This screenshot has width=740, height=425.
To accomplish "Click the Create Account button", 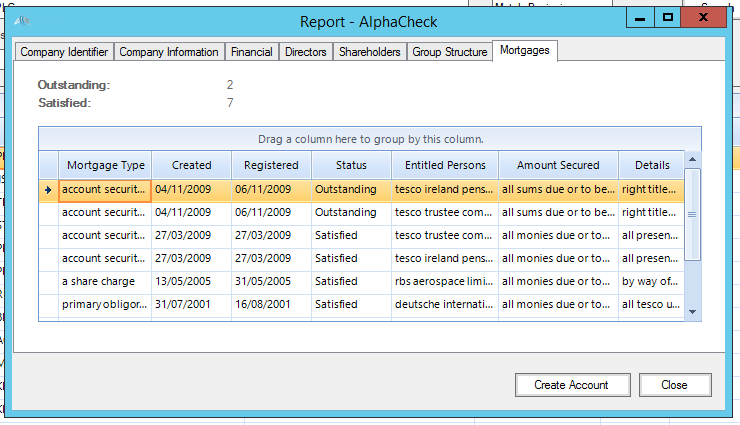I will [572, 385].
